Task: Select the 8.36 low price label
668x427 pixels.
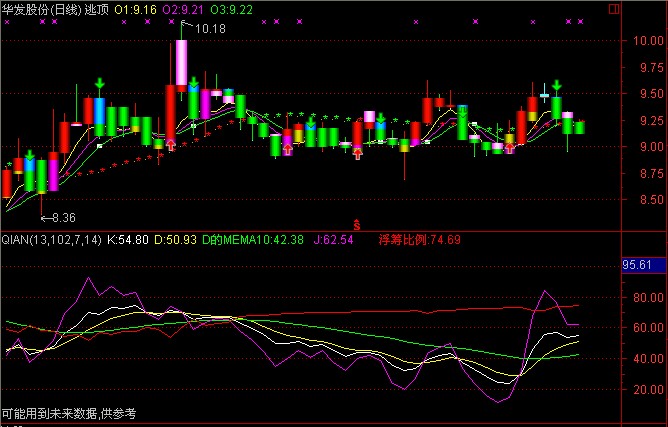Action: click(62, 217)
